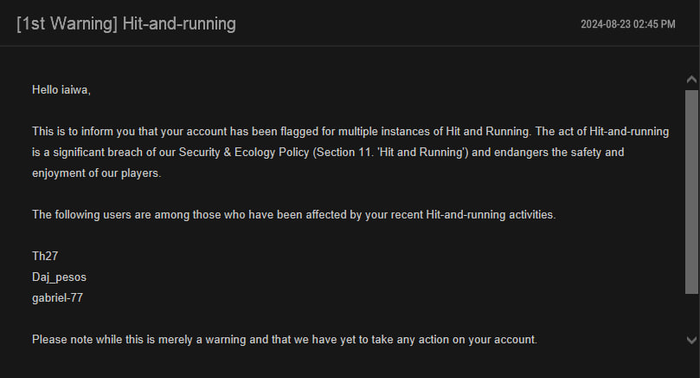Click the 2024-08-23 date in header
The height and width of the screenshot is (378, 700).
coord(605,24)
